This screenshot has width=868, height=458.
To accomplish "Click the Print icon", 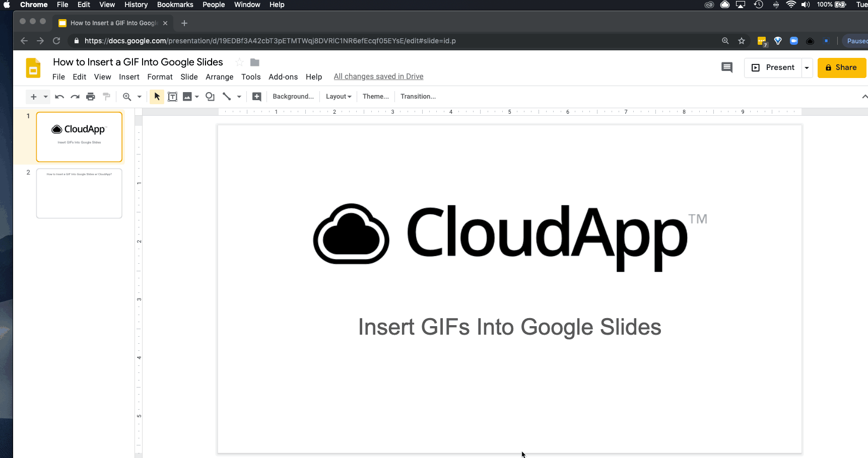I will (91, 97).
